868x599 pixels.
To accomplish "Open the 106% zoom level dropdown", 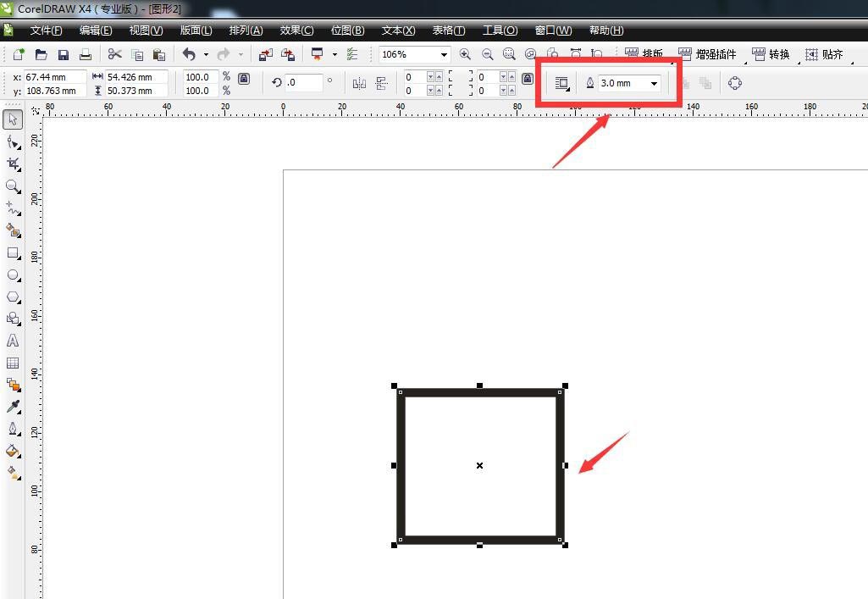I will (x=444, y=55).
